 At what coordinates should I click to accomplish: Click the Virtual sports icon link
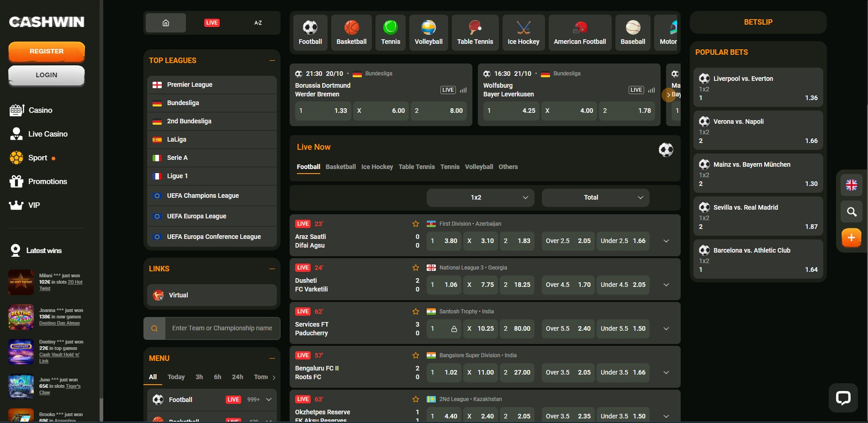point(159,295)
